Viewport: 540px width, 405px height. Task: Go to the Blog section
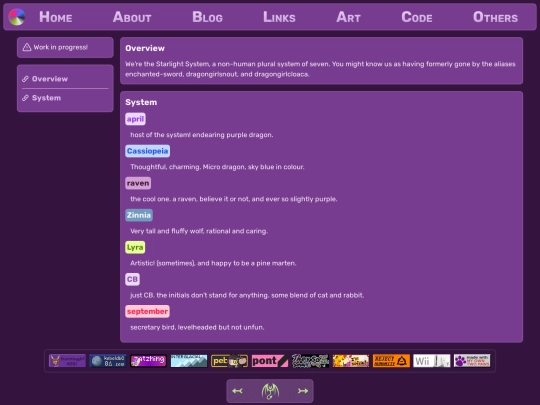207,17
